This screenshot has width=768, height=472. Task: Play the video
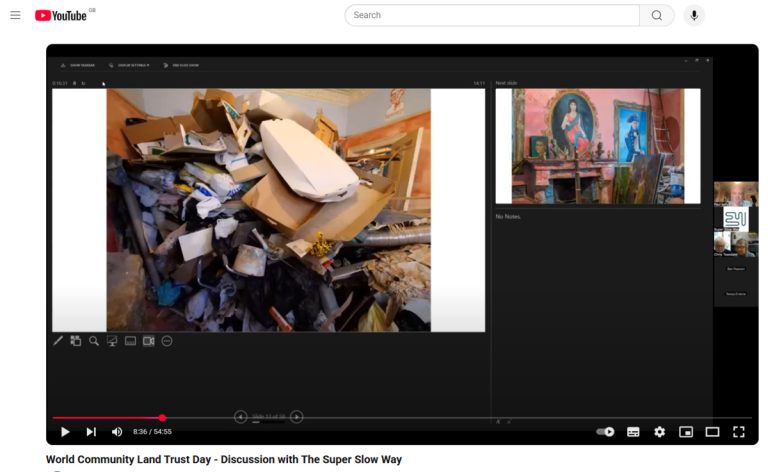(65, 431)
